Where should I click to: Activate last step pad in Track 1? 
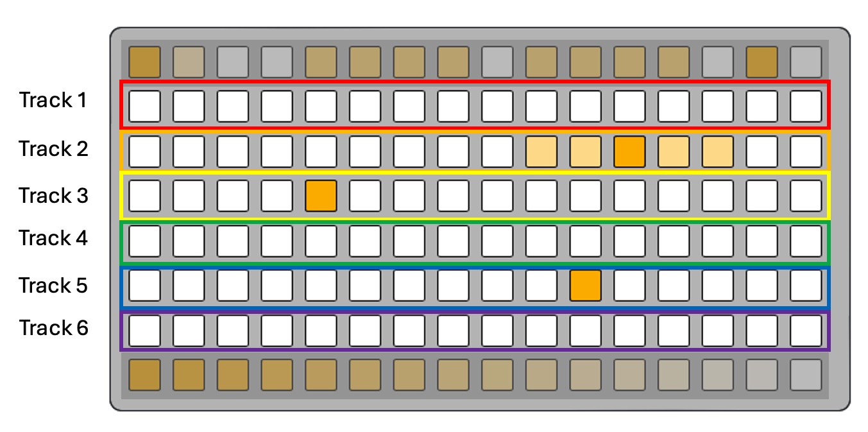(x=806, y=107)
